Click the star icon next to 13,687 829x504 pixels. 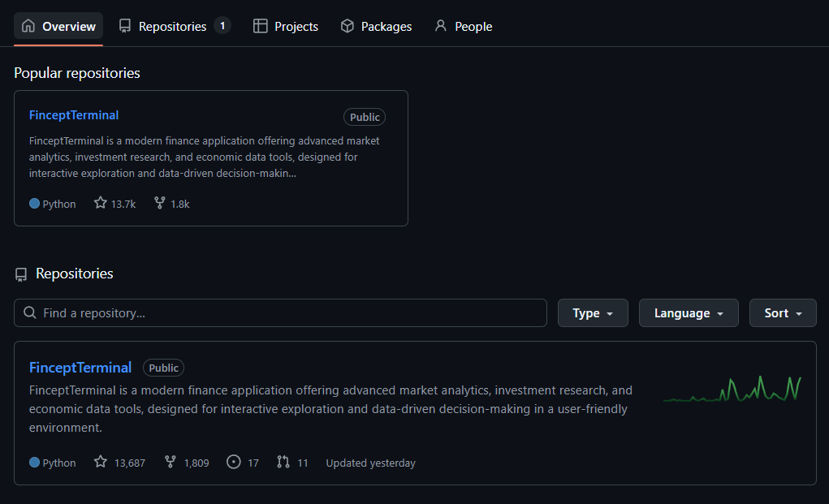click(x=101, y=462)
